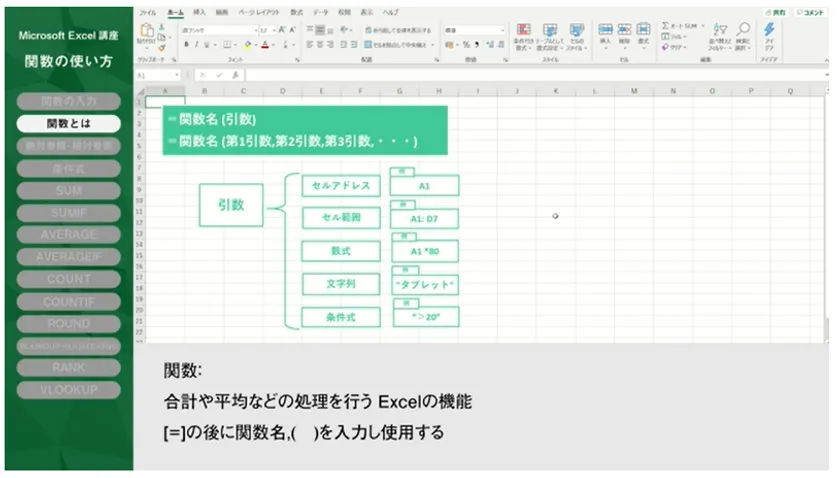Expand the formula bar chevron

pos(827,76)
